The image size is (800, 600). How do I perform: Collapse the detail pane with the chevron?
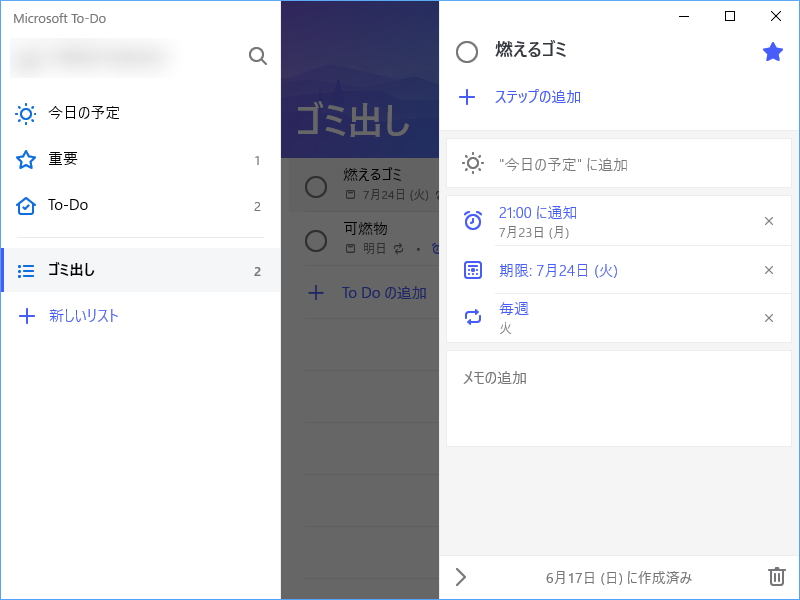[460, 577]
